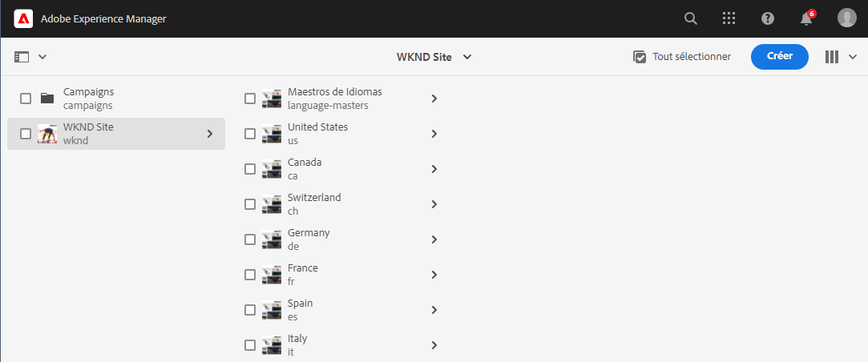Click the 'campaigns' name text
Viewport: 868px width, 362px height.
click(88, 105)
